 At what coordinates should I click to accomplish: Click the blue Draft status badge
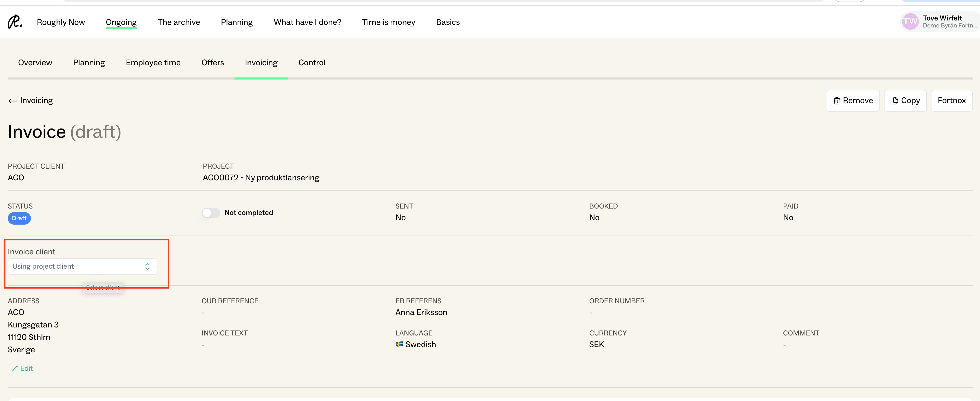click(19, 218)
